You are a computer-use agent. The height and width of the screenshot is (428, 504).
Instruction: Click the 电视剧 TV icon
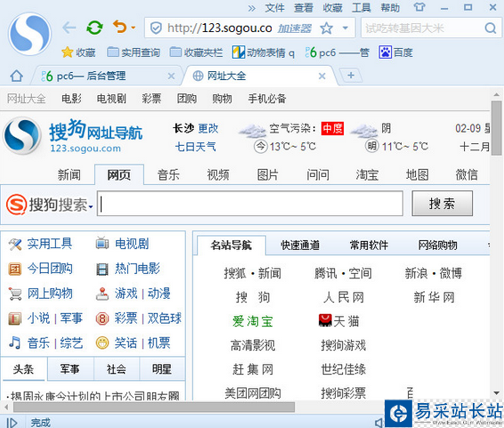[102, 244]
